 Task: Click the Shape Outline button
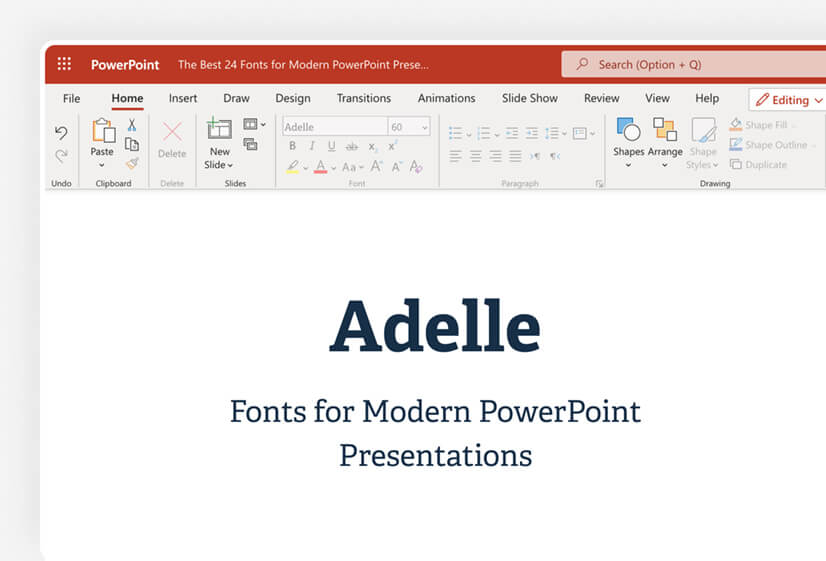click(772, 144)
